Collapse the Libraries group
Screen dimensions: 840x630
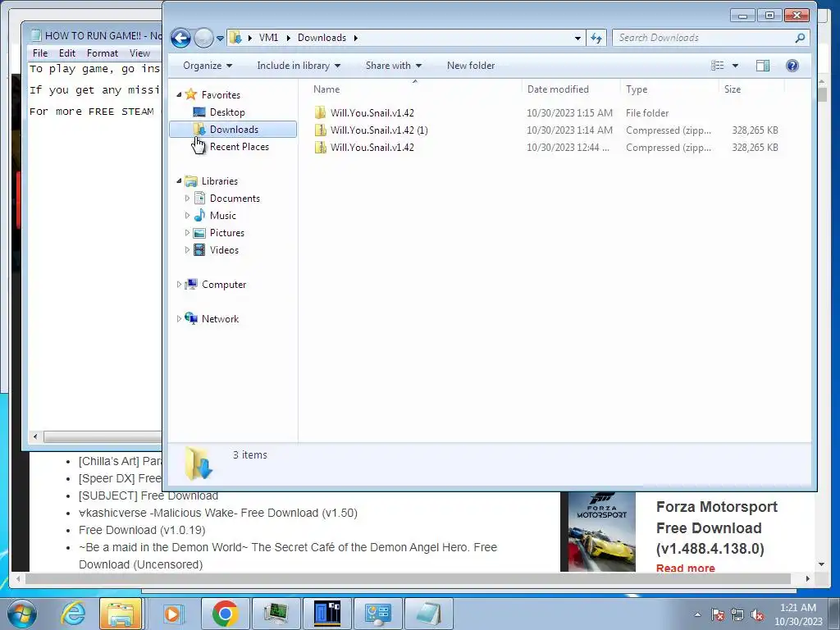179,181
